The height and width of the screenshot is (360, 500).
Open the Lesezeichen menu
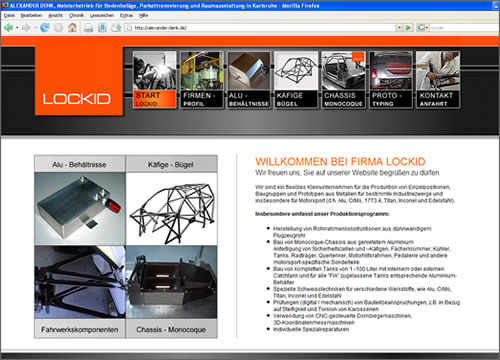tap(102, 15)
